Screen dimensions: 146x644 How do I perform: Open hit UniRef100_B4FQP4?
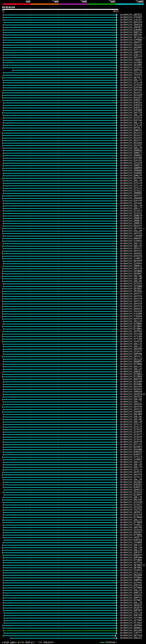click(x=131, y=610)
